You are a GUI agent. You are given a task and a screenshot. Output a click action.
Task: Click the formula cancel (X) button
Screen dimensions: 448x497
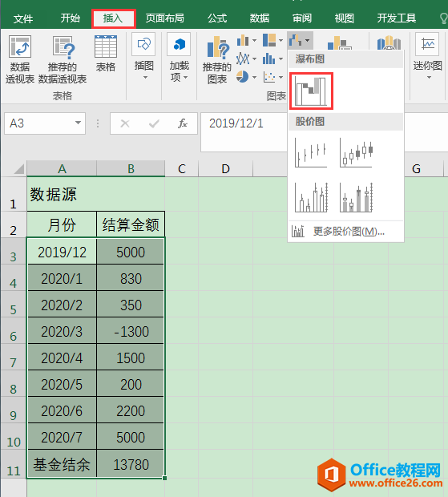coord(125,123)
